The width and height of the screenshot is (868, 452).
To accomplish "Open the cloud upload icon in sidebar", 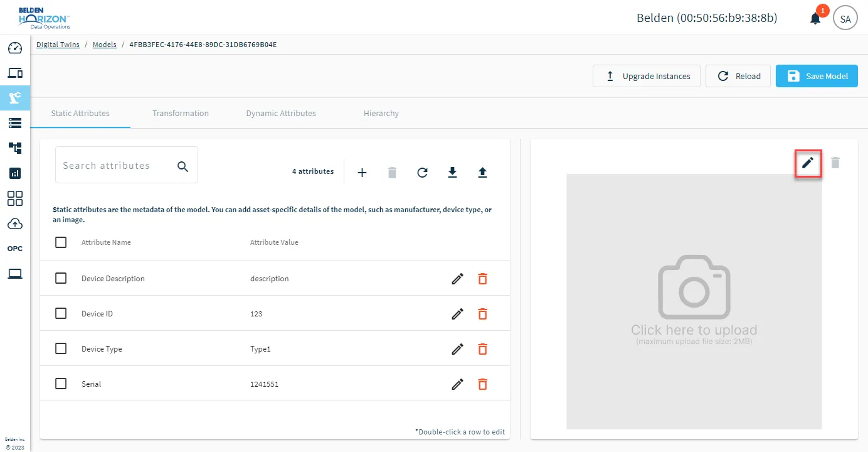I will click(15, 224).
